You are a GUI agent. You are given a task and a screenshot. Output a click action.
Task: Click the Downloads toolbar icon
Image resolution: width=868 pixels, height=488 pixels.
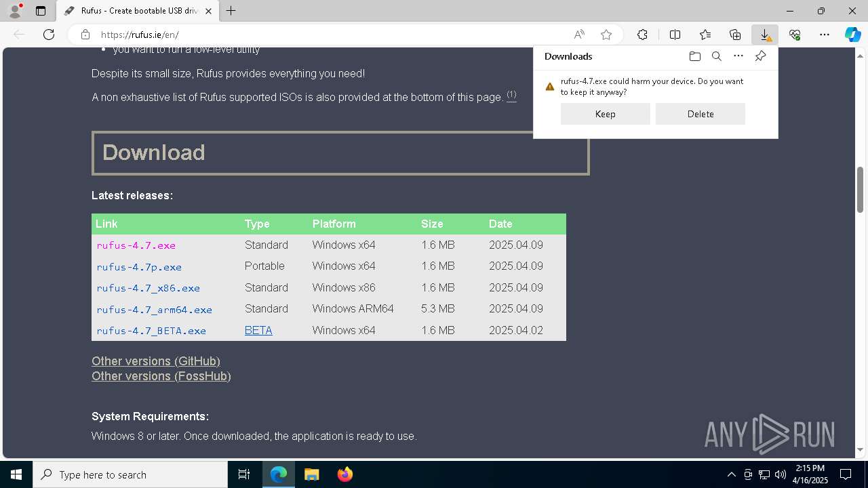(765, 35)
